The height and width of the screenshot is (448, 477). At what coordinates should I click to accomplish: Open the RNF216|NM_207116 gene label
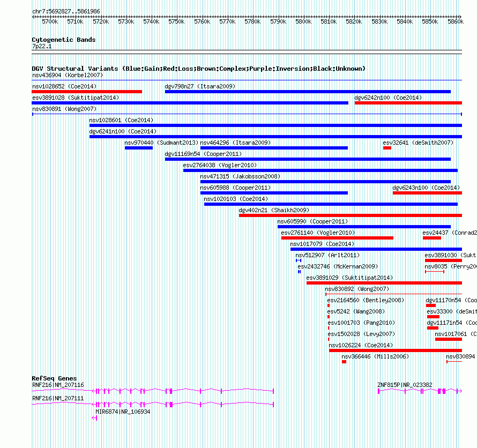pyautogui.click(x=58, y=385)
